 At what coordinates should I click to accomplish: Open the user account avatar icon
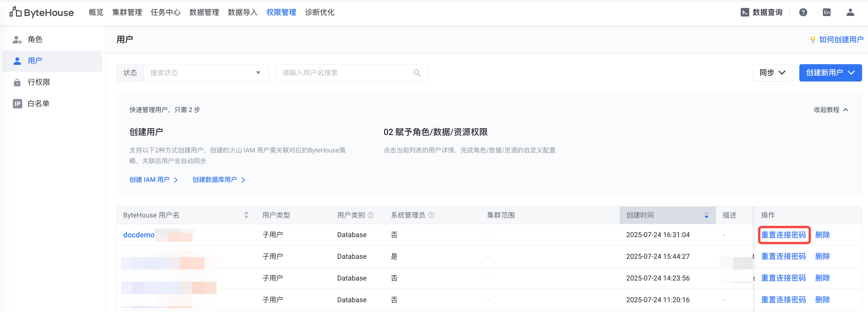pyautogui.click(x=850, y=12)
